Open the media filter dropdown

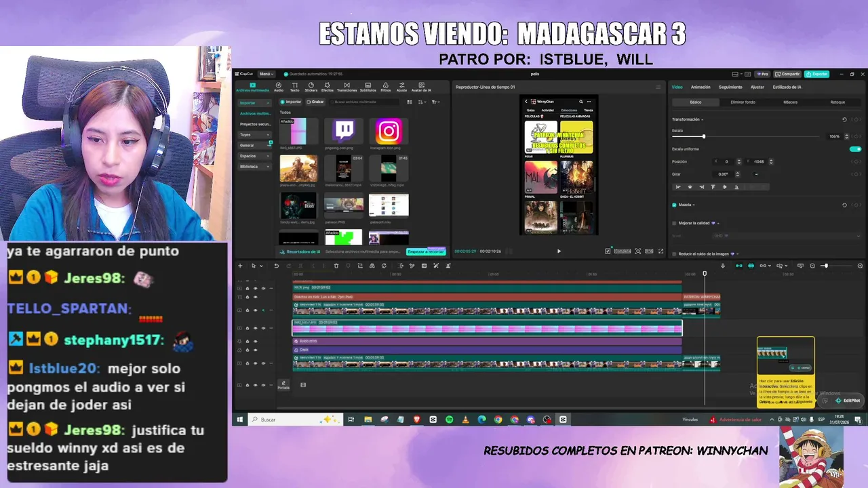(435, 102)
